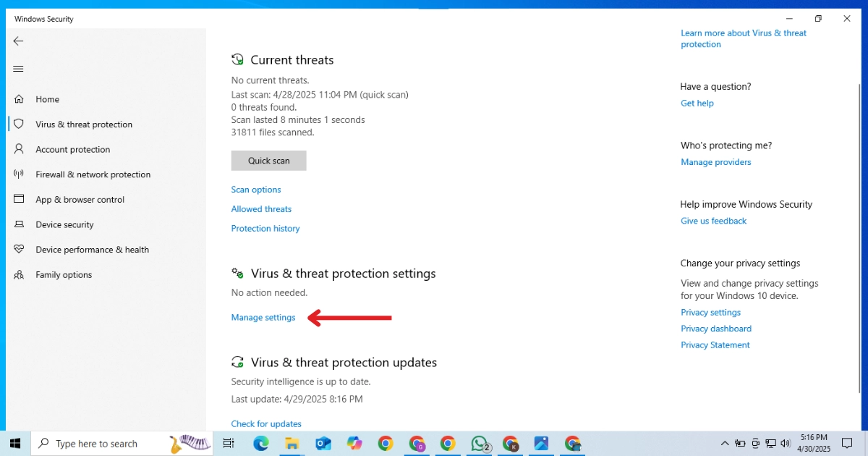Image resolution: width=868 pixels, height=456 pixels.
Task: Open Family options in the sidebar
Action: coord(64,275)
